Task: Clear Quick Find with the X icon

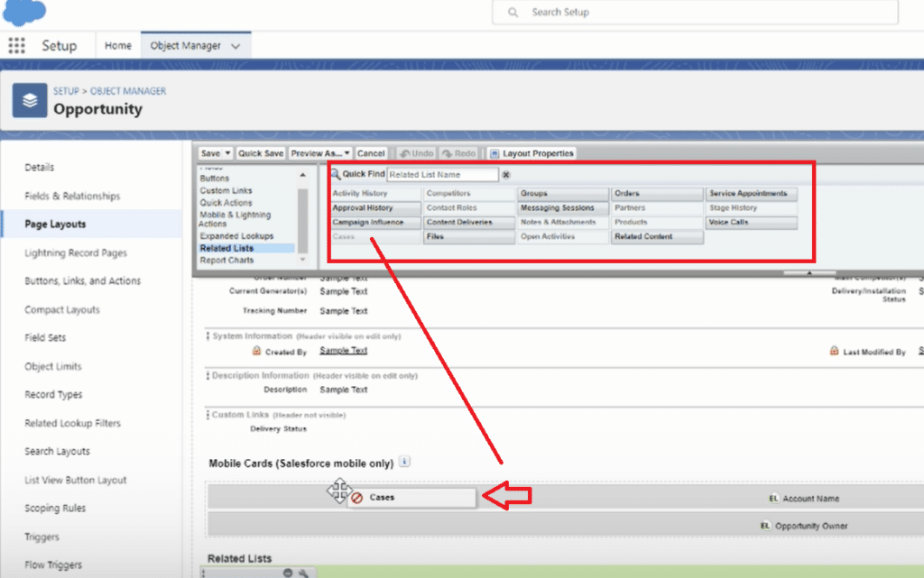Action: click(506, 175)
